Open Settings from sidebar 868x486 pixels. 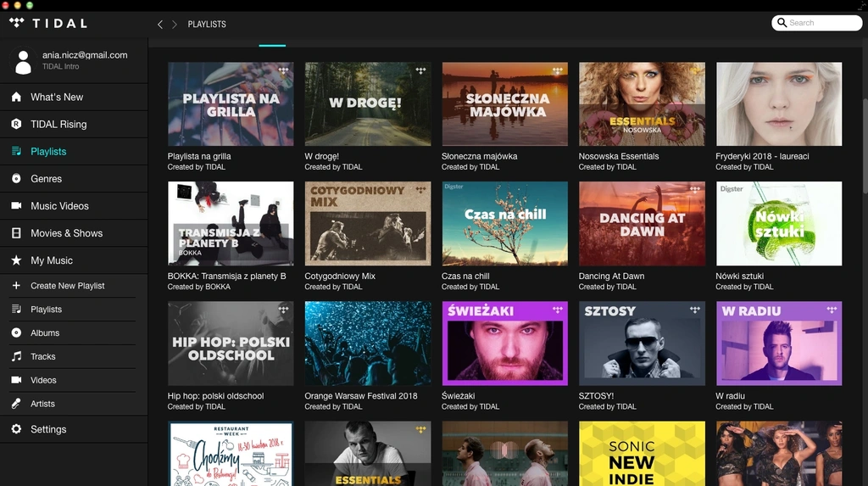[x=75, y=429]
